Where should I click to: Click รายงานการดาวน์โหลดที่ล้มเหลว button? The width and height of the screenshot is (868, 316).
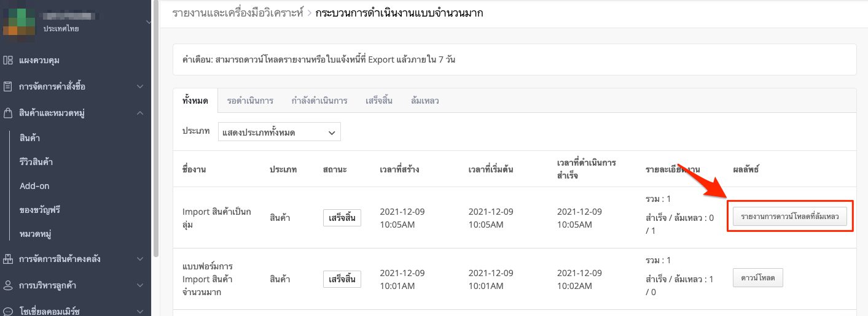790,217
